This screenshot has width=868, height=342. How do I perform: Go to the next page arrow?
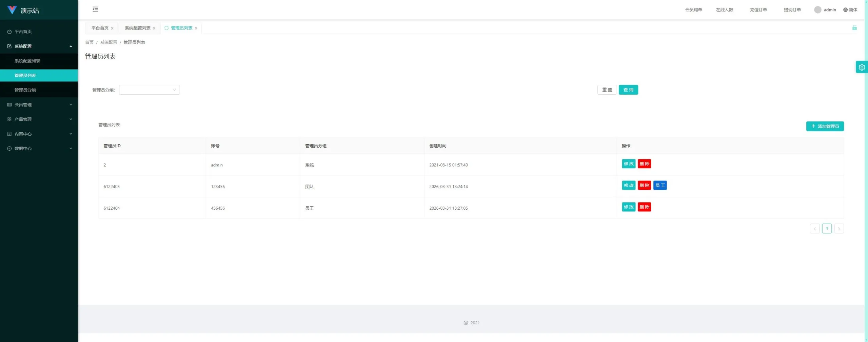point(839,229)
